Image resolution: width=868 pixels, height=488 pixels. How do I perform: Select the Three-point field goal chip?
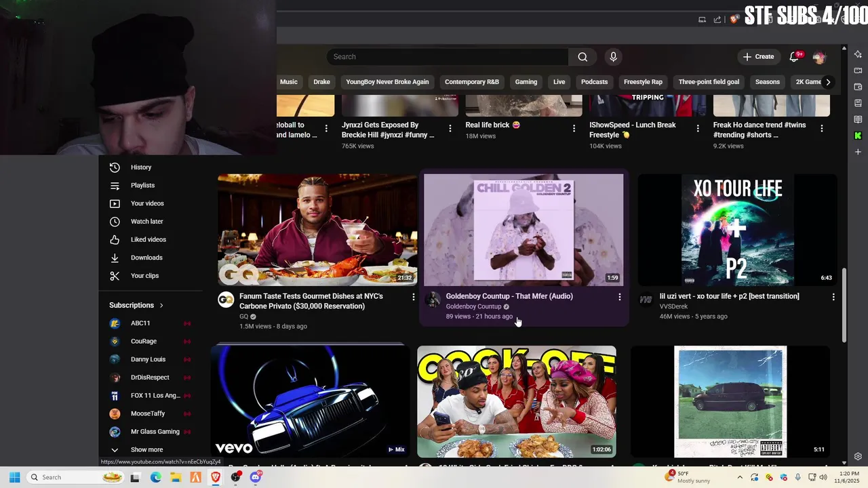click(709, 82)
